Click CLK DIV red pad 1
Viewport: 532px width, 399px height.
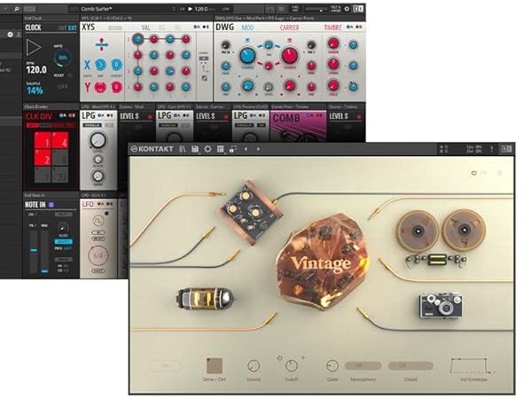click(43, 140)
